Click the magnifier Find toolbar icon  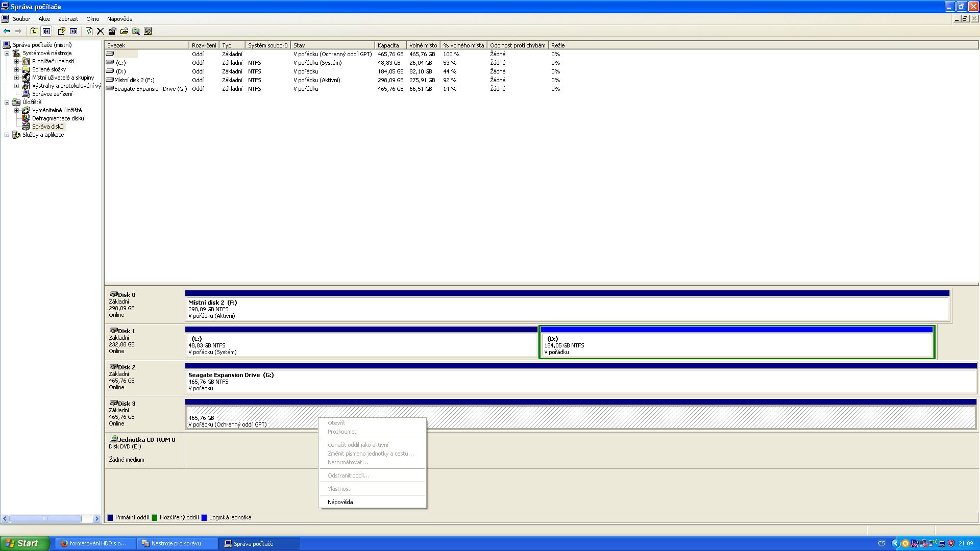(x=136, y=31)
